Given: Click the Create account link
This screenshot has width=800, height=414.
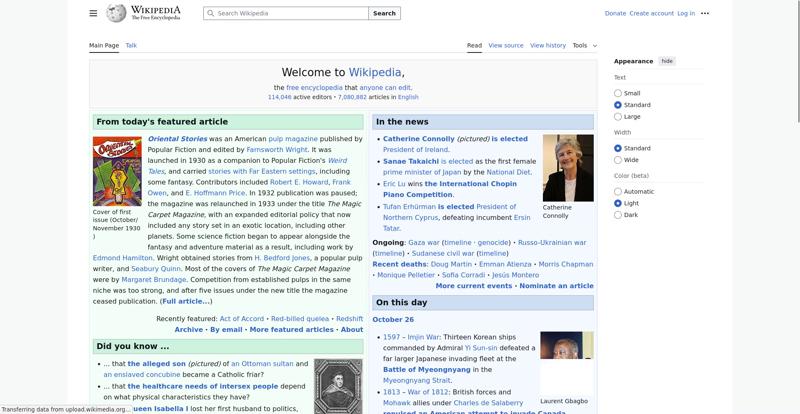Looking at the screenshot, I should click(x=651, y=13).
